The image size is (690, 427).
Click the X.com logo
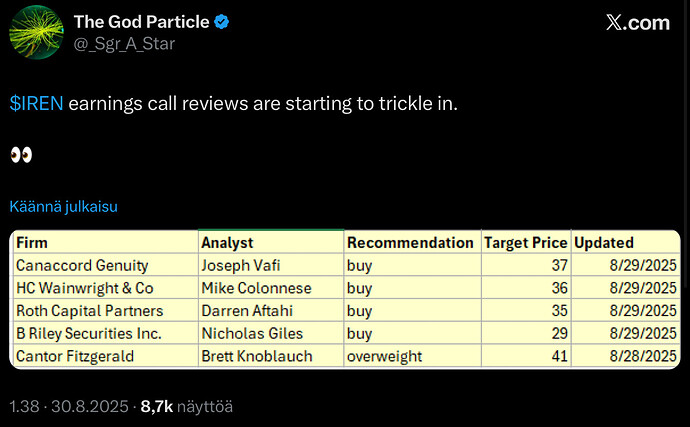pos(638,24)
